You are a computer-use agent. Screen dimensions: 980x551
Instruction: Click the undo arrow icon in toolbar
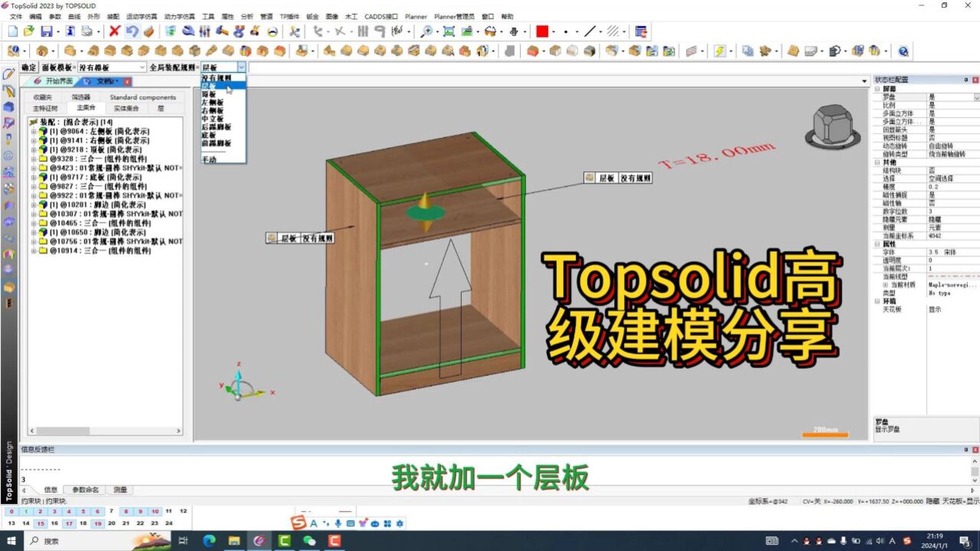tap(130, 31)
